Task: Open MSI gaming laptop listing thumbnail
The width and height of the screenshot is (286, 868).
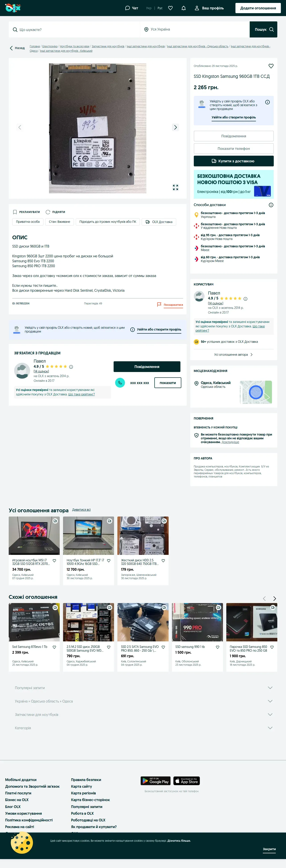Action: click(x=34, y=536)
